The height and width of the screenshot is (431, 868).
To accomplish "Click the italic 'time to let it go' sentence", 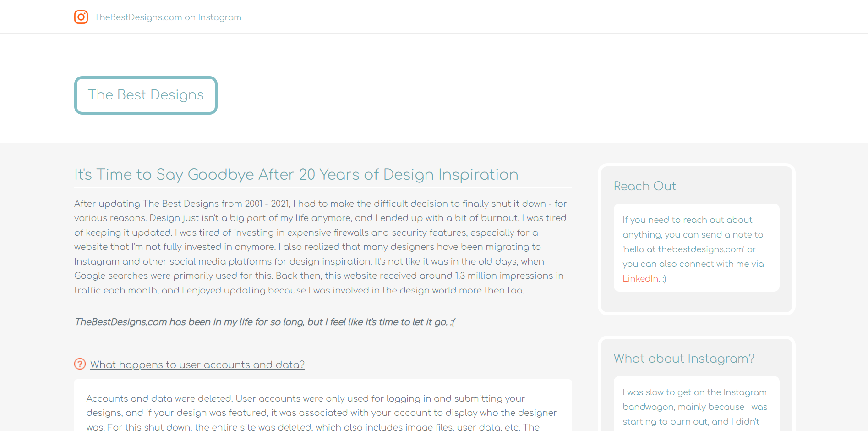I will [x=265, y=322].
